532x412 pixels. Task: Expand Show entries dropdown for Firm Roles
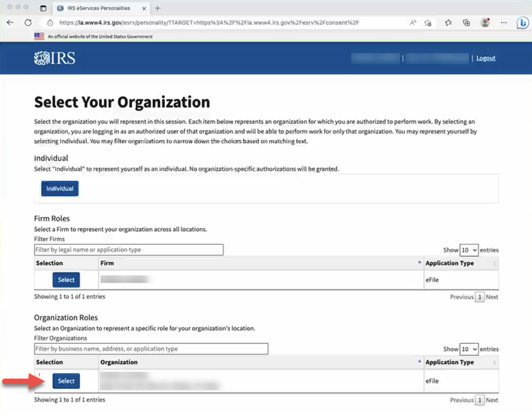pos(469,250)
